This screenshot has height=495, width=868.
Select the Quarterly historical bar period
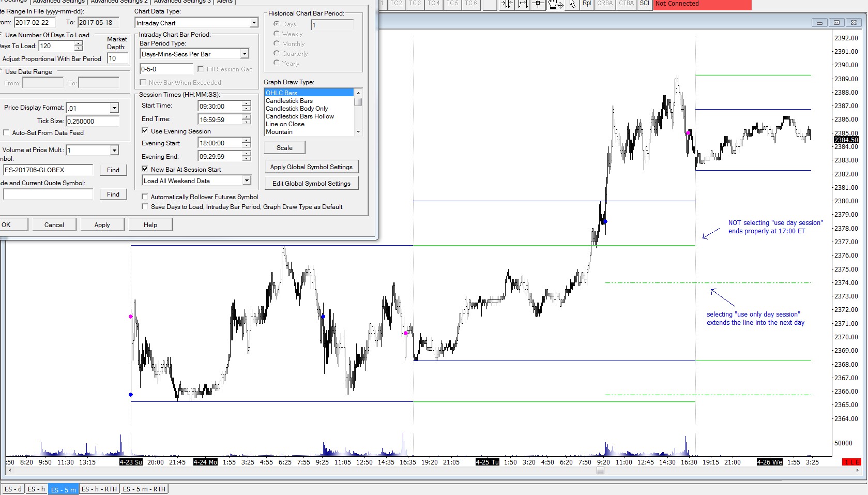(x=276, y=53)
